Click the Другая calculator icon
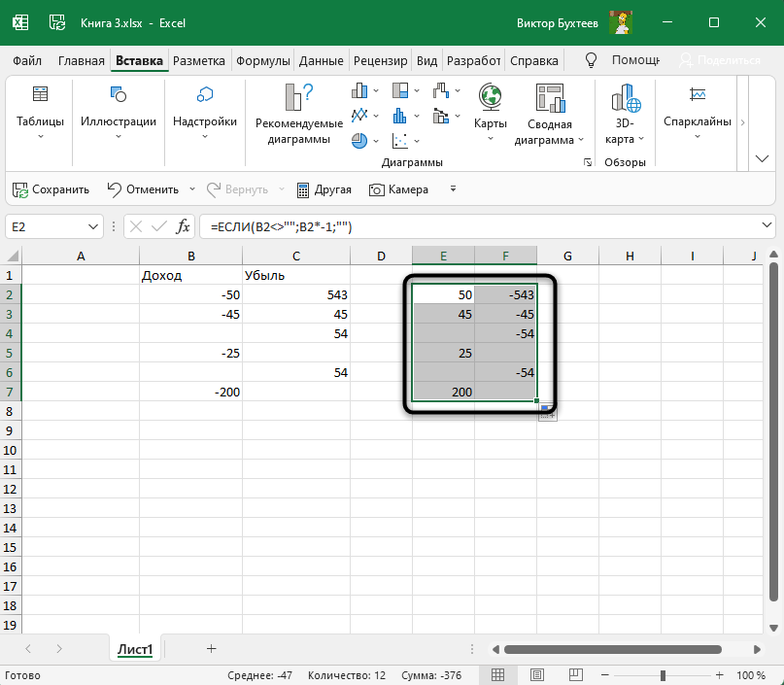The height and width of the screenshot is (685, 784). click(x=303, y=189)
